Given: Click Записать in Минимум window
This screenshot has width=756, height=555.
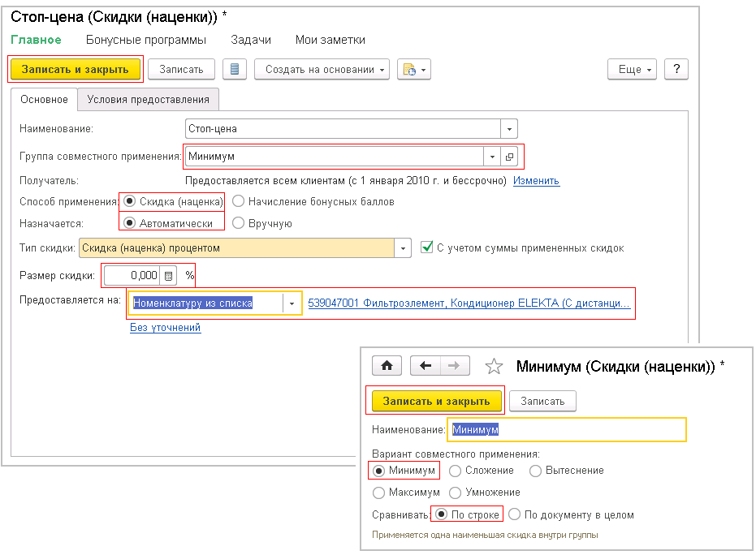Looking at the screenshot, I should pyautogui.click(x=542, y=401).
